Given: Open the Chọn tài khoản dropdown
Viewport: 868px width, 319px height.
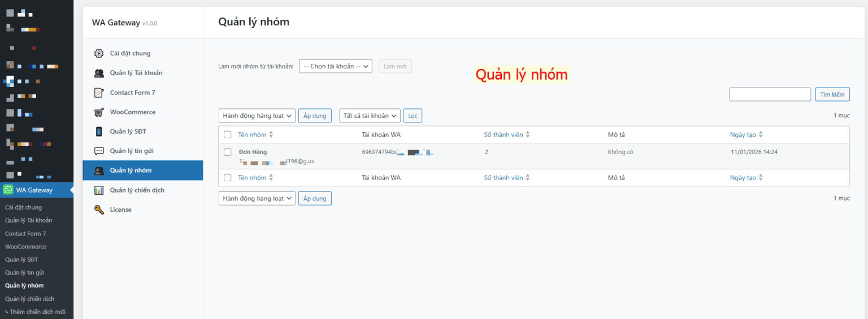Looking at the screenshot, I should point(335,67).
